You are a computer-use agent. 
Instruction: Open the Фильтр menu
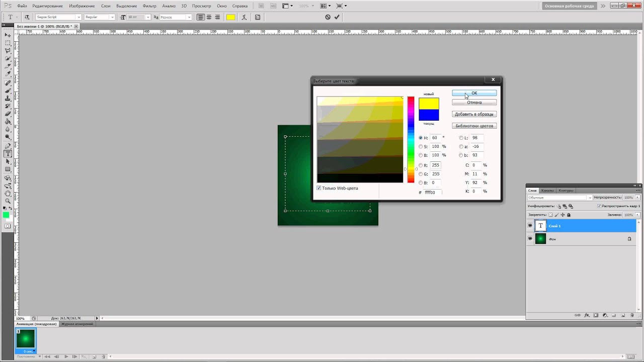click(x=149, y=6)
